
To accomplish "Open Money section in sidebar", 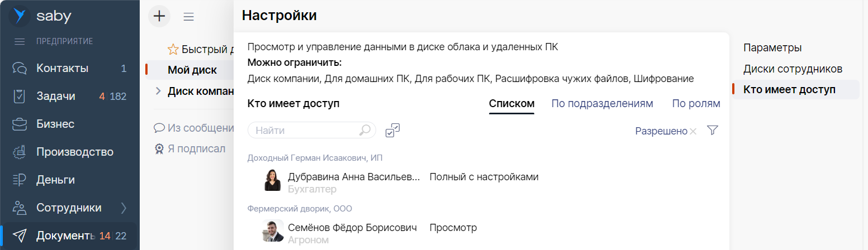I will pyautogui.click(x=55, y=180).
